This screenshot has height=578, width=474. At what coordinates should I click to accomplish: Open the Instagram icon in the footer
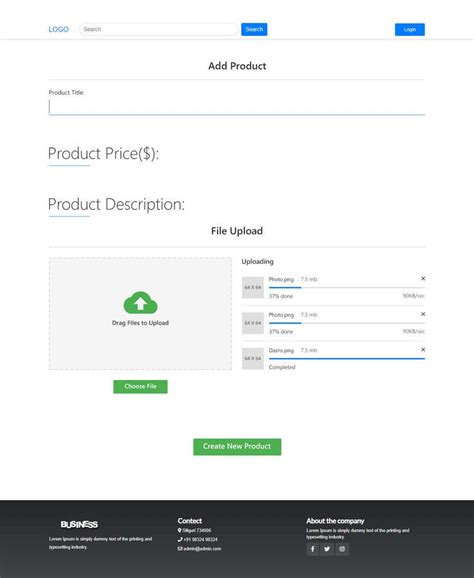[x=342, y=549]
